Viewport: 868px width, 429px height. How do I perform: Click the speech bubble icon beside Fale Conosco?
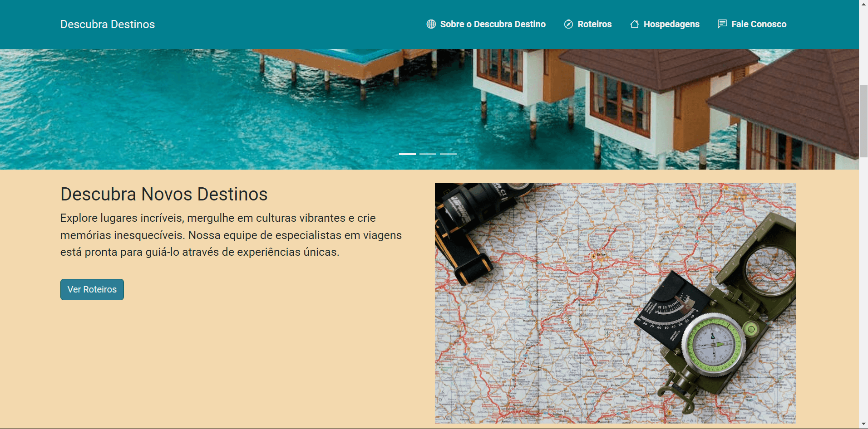(722, 24)
